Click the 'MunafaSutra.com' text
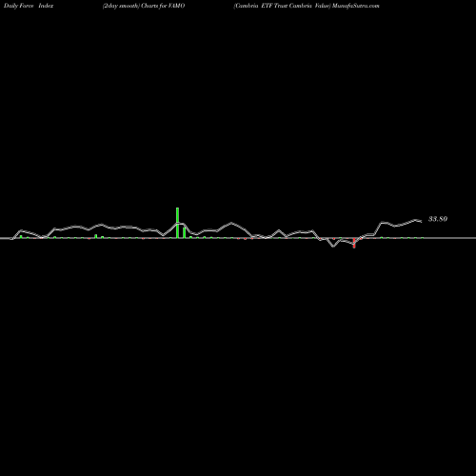The image size is (476, 476). point(356,6)
